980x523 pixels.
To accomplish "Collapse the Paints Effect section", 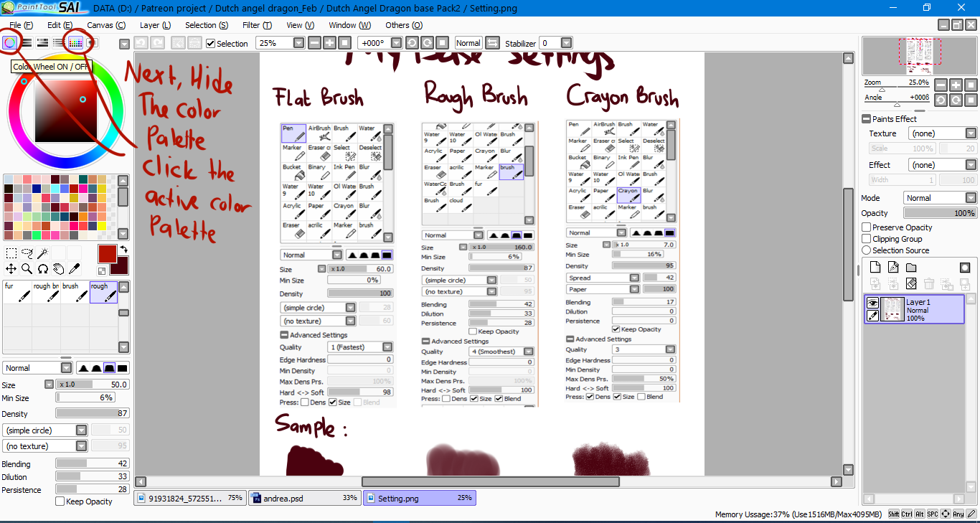I will tap(866, 119).
